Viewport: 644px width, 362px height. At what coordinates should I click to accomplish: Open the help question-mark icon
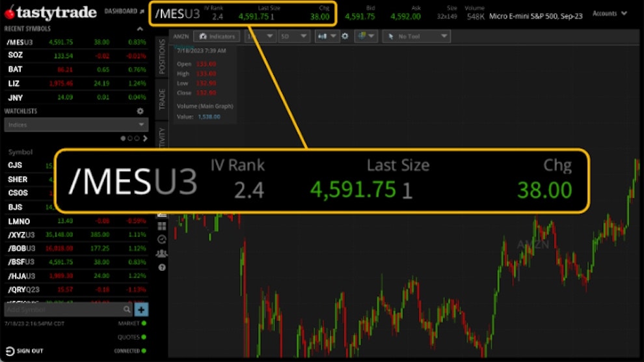tap(162, 268)
